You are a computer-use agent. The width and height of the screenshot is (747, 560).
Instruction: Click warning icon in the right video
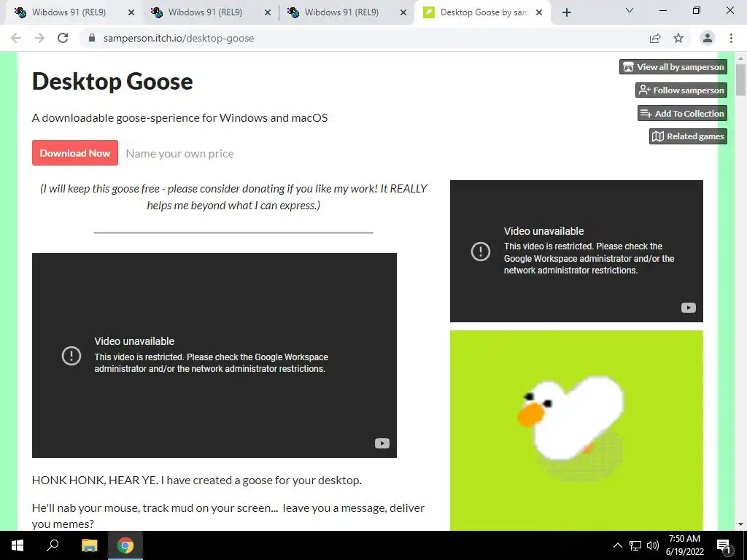tap(481, 251)
